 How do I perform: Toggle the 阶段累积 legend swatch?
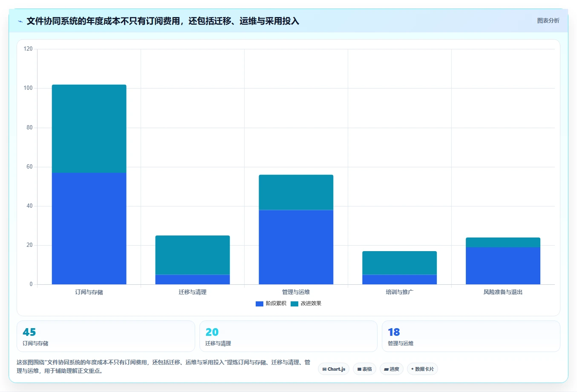point(259,303)
